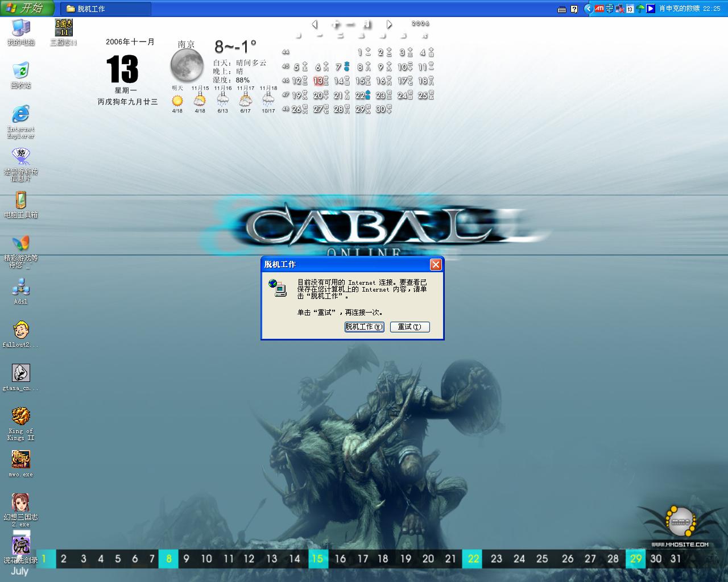Click the ATI tray icon
Screen dimensions: 728x582
coord(599,9)
